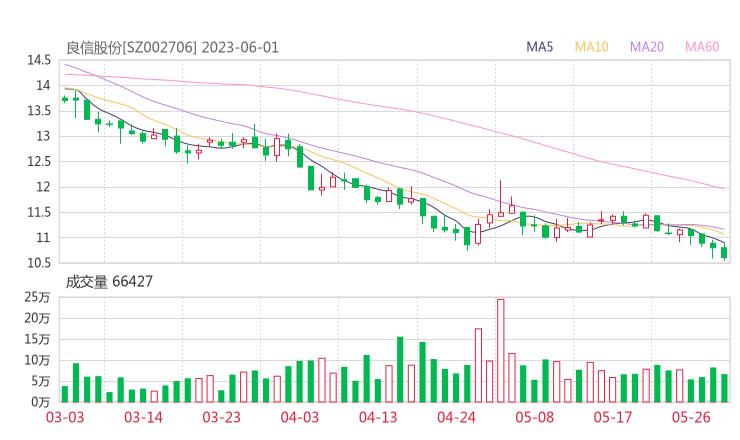
Task: Click the 10.5 price axis label
Action: coord(39,263)
